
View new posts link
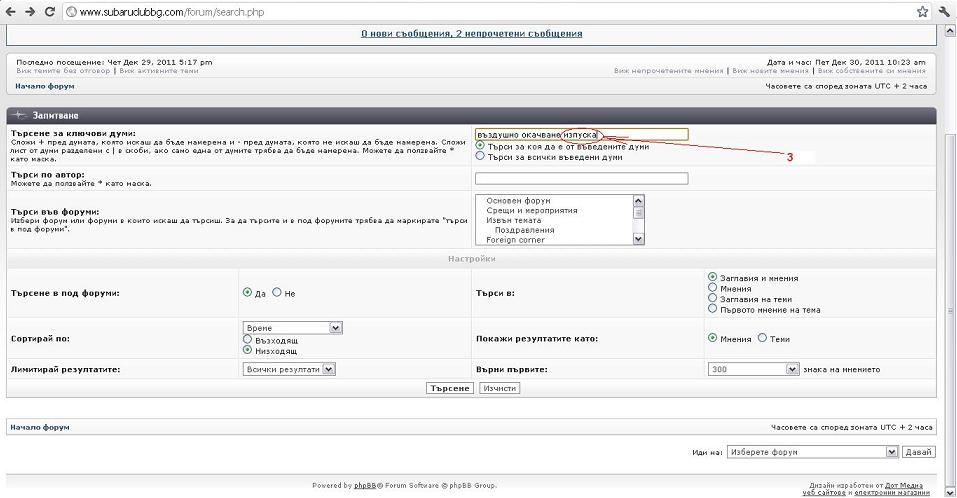pos(770,71)
